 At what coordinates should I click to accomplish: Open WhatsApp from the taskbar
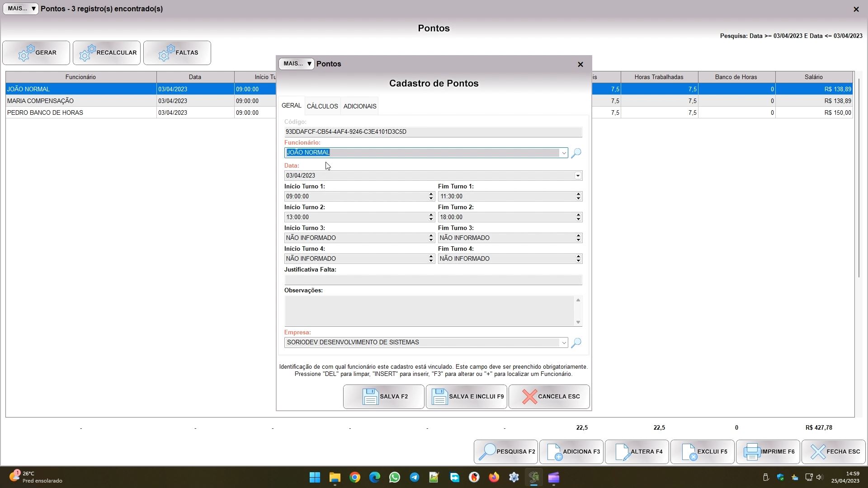[x=394, y=478]
